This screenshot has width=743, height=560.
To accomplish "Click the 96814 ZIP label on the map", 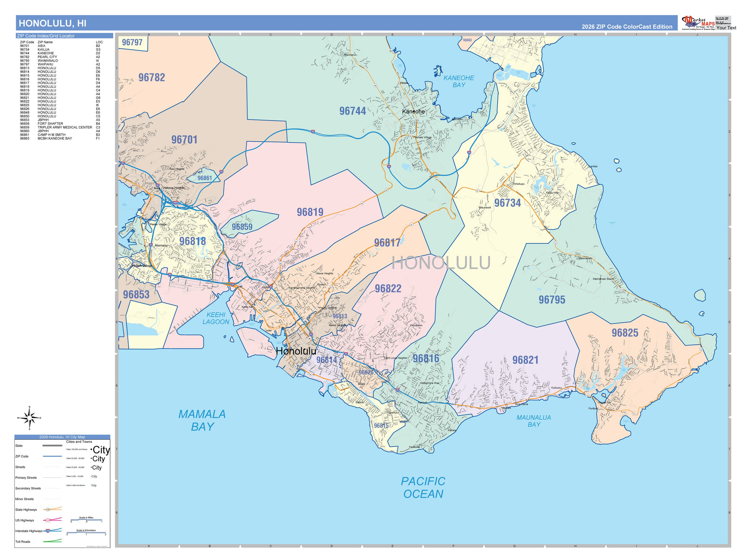I will click(x=327, y=360).
